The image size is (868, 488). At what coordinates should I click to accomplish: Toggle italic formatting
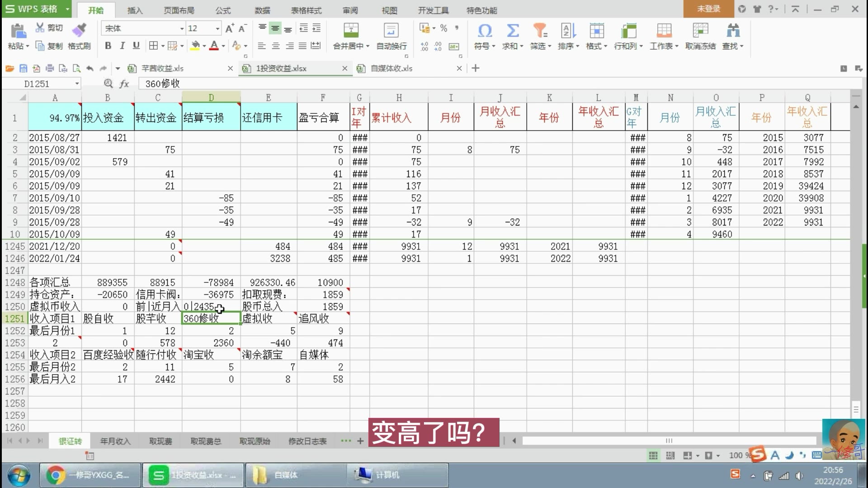[122, 46]
